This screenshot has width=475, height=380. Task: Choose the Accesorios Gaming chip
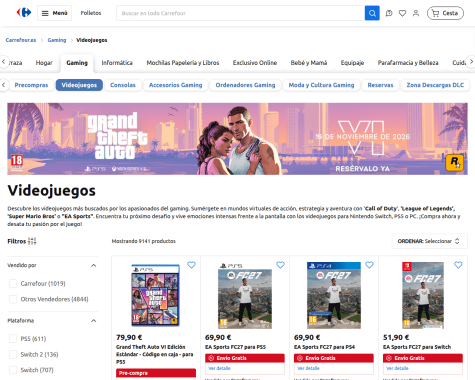(175, 85)
